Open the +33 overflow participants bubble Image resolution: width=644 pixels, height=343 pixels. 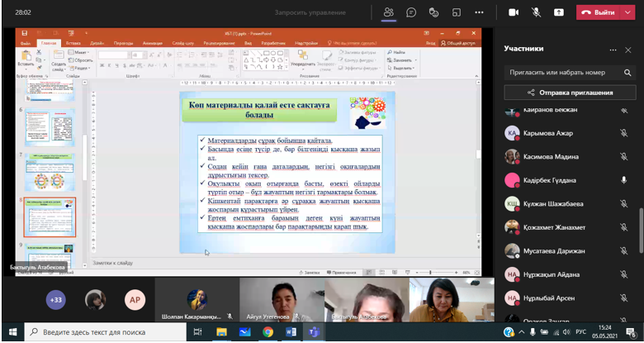pyautogui.click(x=56, y=299)
